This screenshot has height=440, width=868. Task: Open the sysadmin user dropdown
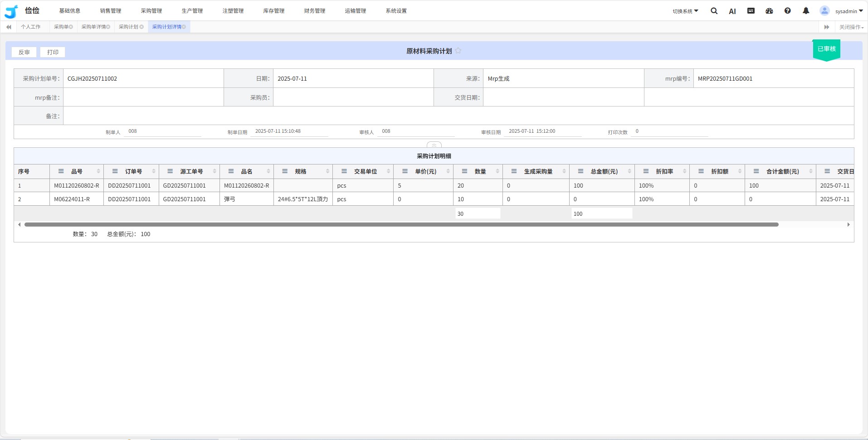(x=848, y=11)
